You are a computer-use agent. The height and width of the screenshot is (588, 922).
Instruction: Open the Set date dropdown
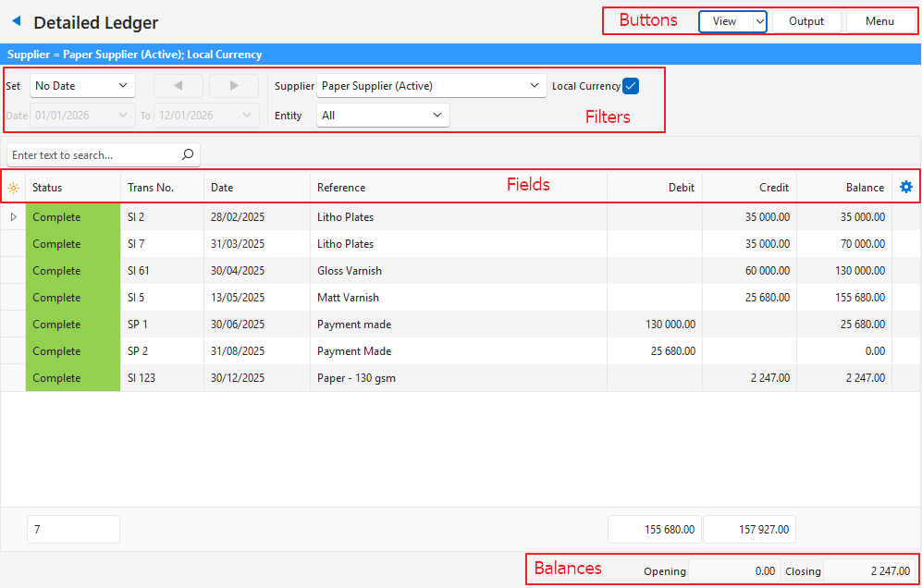(82, 86)
